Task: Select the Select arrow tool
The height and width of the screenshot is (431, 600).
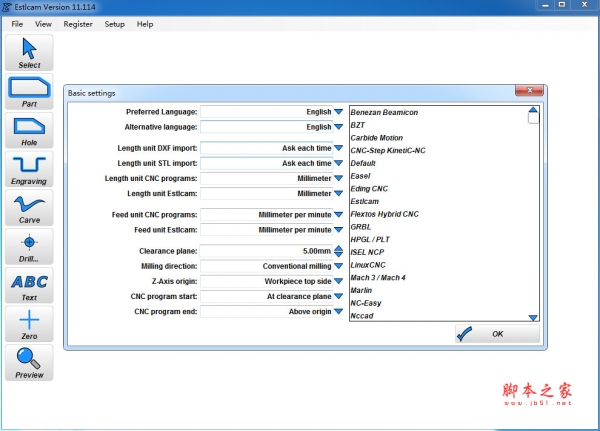Action: [x=29, y=53]
